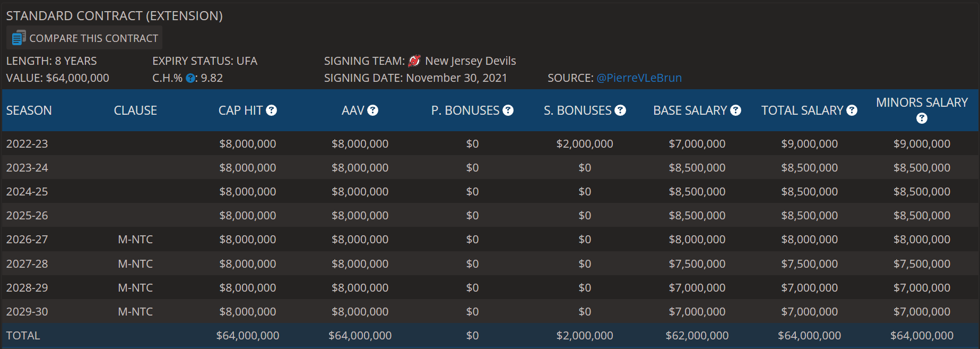Click the Total Salary help icon
The image size is (980, 349).
[852, 110]
